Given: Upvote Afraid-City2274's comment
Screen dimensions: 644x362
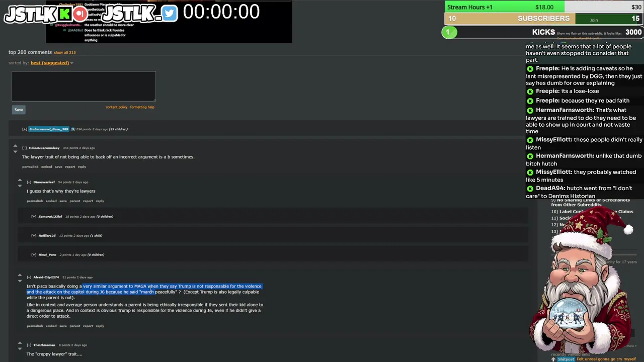Looking at the screenshot, I should tap(20, 275).
